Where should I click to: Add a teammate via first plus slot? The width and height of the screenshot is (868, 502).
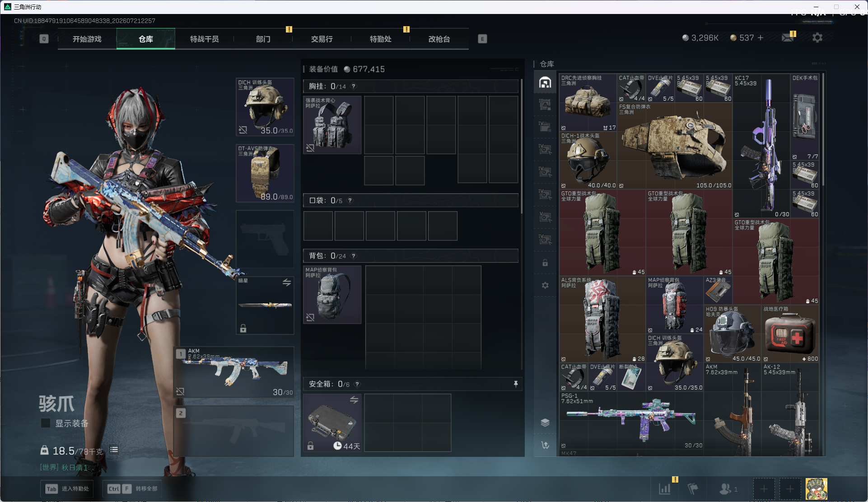(764, 489)
